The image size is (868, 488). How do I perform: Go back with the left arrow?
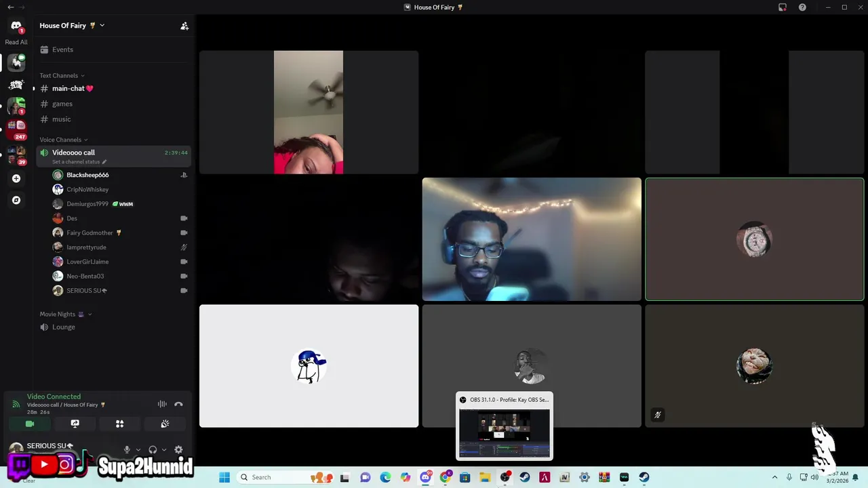[x=11, y=7]
